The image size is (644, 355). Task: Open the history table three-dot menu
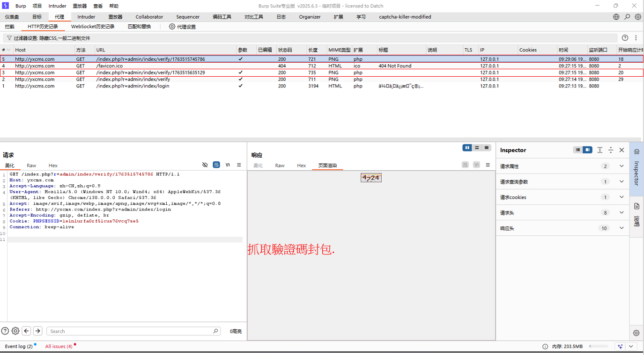636,38
